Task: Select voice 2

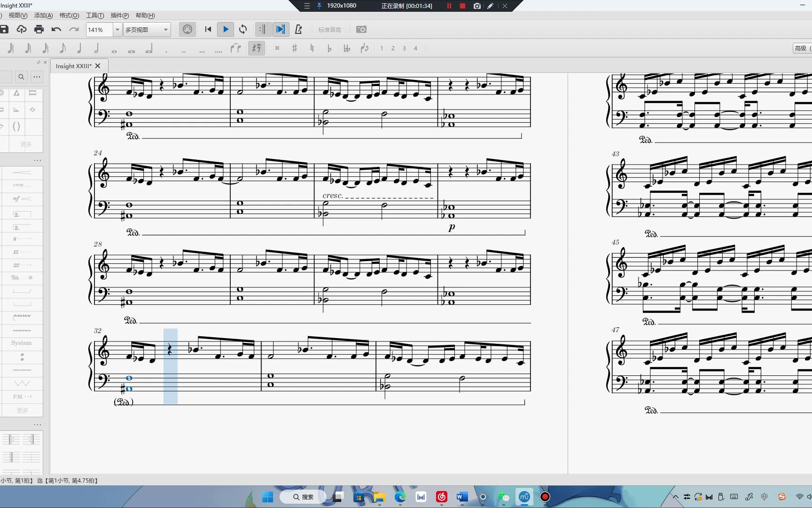Action: pyautogui.click(x=393, y=48)
